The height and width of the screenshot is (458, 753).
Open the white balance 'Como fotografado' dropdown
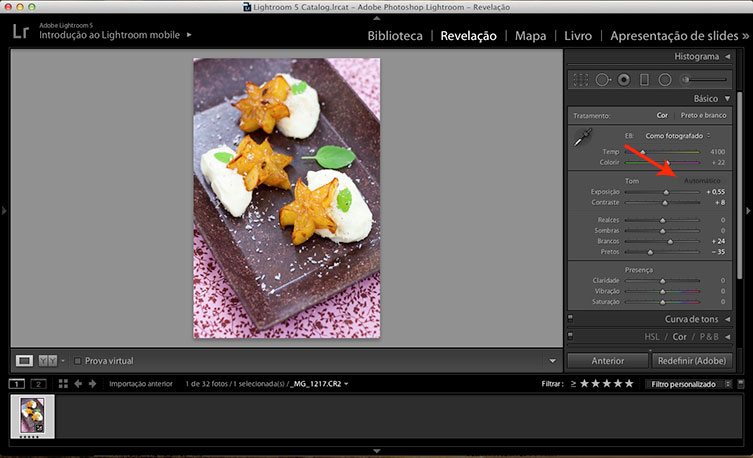677,135
